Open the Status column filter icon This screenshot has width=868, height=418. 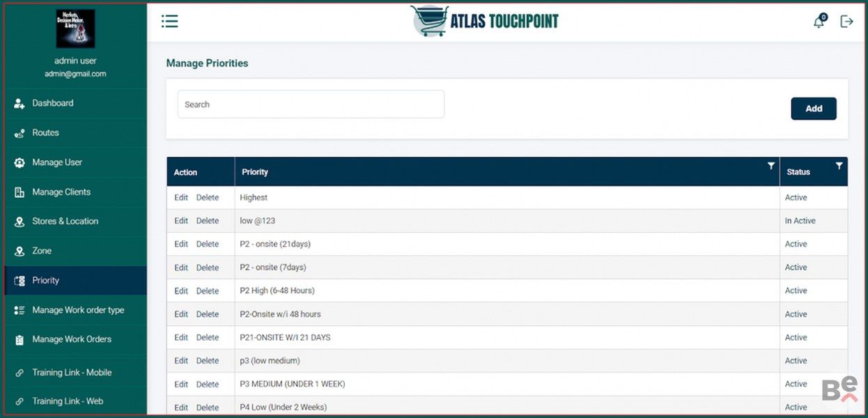click(839, 166)
